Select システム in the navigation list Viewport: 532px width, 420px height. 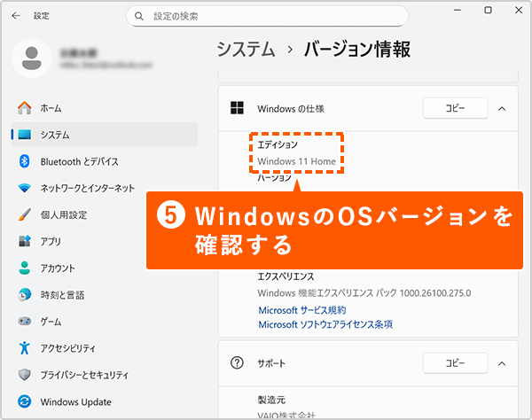point(54,135)
